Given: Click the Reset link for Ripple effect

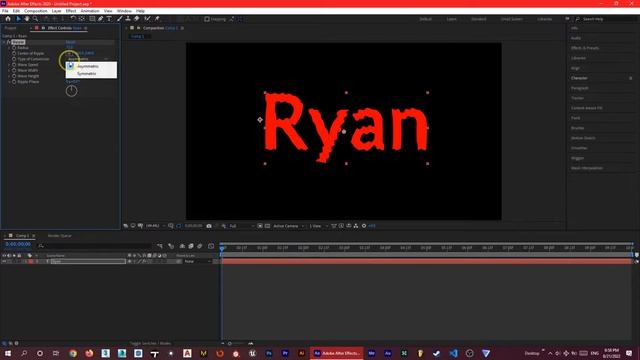Looking at the screenshot, I should (71, 42).
